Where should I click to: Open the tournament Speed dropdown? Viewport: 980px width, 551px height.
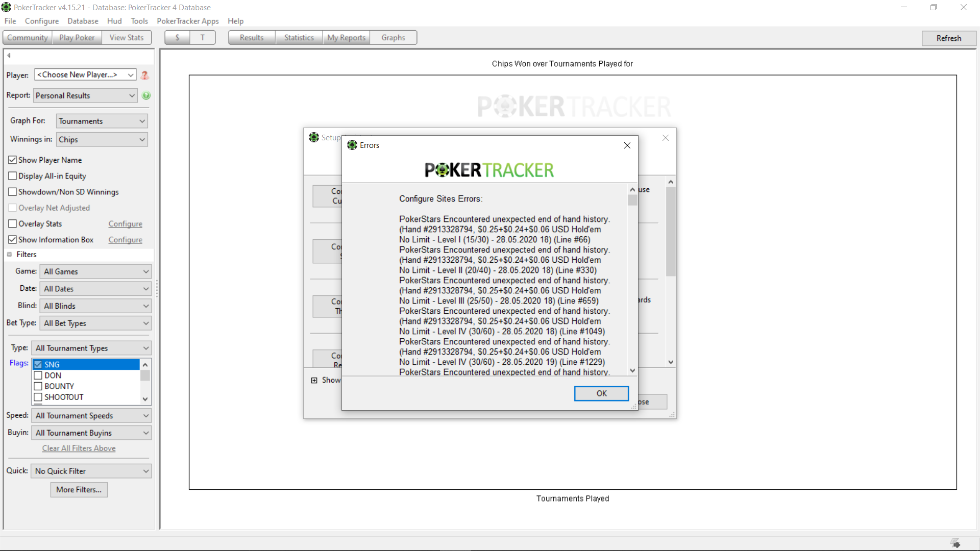tap(91, 416)
